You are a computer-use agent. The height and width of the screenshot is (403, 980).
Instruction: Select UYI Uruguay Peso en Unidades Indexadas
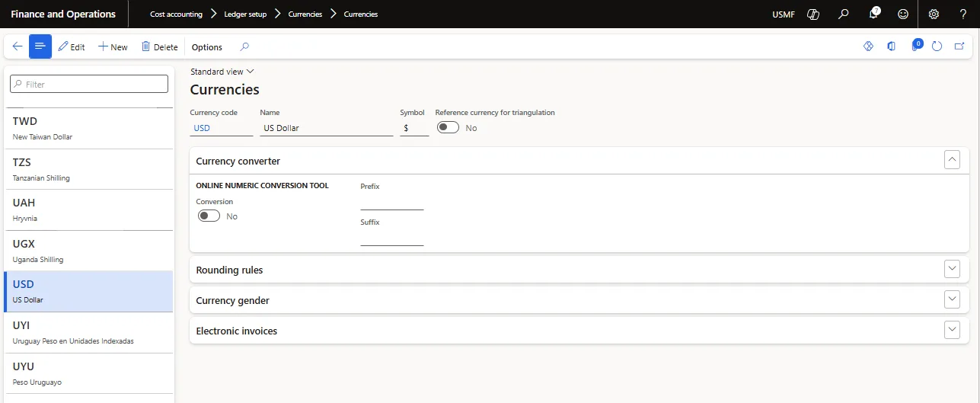point(88,332)
